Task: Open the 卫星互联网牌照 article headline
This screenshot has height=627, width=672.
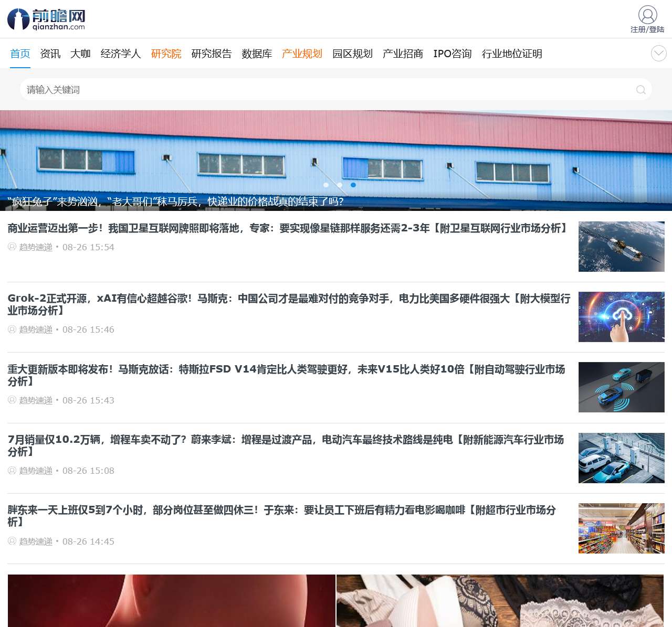Action: 288,228
